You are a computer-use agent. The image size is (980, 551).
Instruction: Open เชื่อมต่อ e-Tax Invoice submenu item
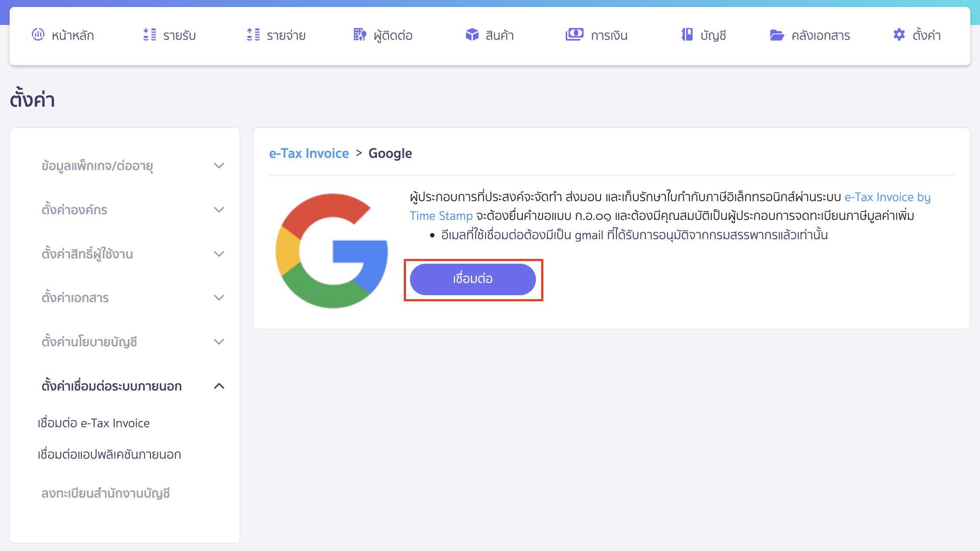tap(94, 423)
